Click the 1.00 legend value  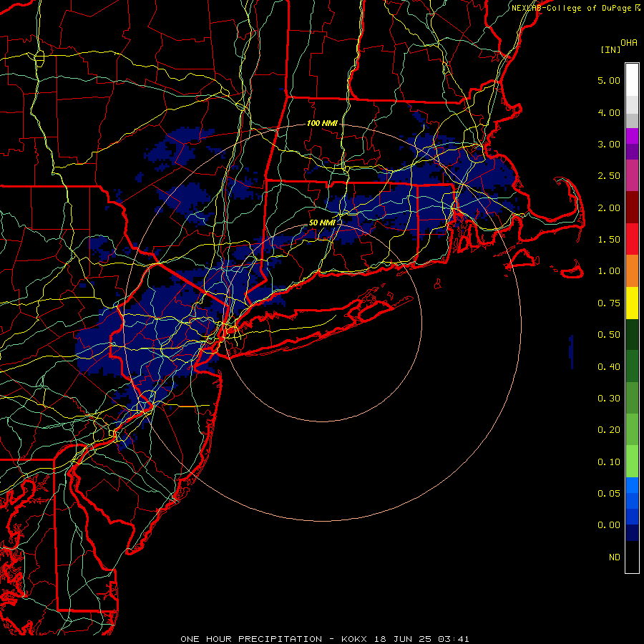(x=609, y=271)
